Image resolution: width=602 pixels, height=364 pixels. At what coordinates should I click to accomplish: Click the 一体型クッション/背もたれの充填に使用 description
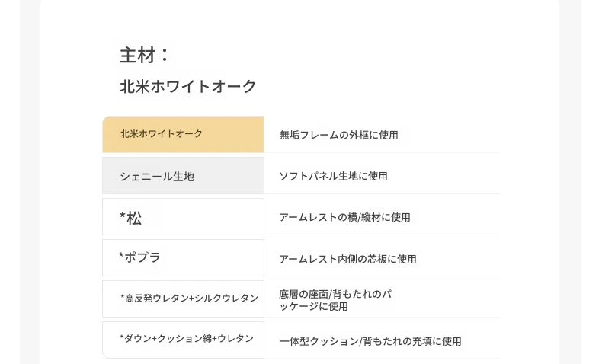tap(370, 341)
